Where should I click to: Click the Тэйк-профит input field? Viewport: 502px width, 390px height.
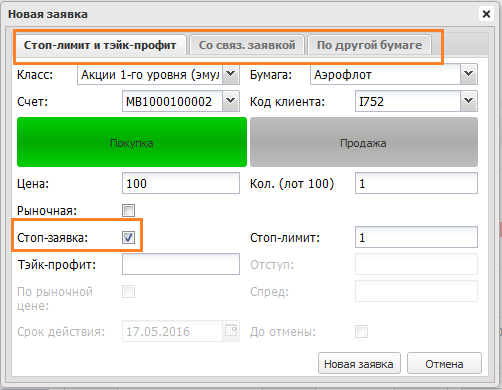point(181,264)
